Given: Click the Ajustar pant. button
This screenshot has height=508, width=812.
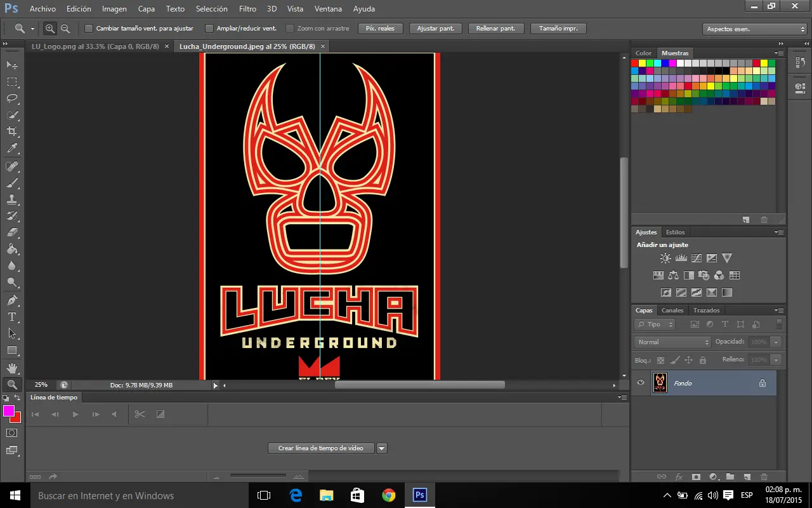Looking at the screenshot, I should point(435,29).
